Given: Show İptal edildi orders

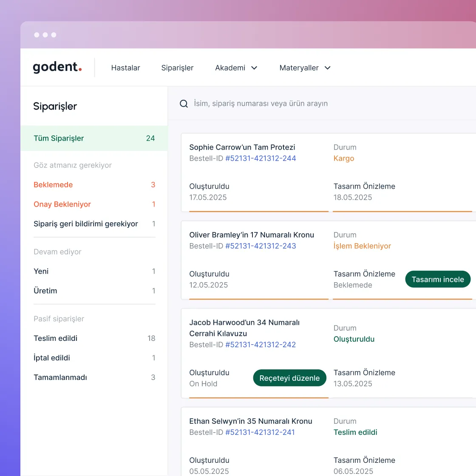Looking at the screenshot, I should pyautogui.click(x=94, y=357).
